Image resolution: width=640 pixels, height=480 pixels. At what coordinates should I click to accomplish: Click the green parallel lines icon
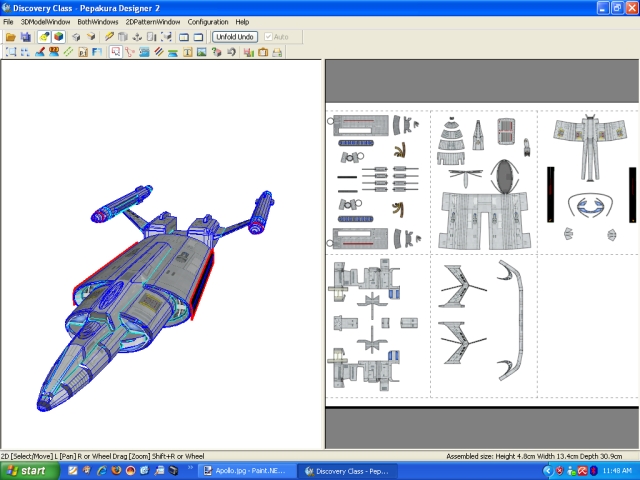(x=68, y=52)
